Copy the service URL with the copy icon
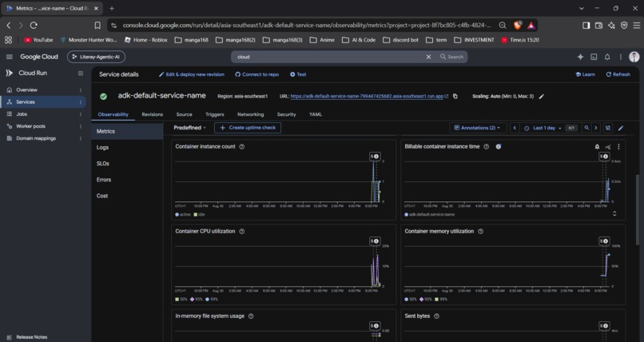Viewport: 644px width, 342px height. click(455, 96)
